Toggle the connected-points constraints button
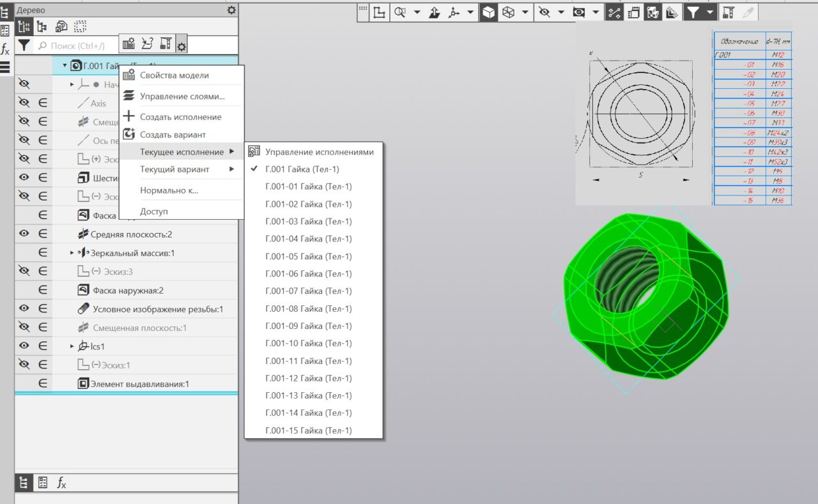 point(614,12)
